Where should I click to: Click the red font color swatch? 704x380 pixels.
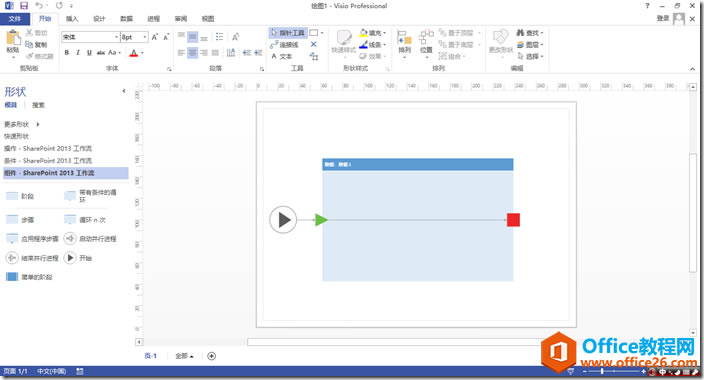(x=133, y=53)
